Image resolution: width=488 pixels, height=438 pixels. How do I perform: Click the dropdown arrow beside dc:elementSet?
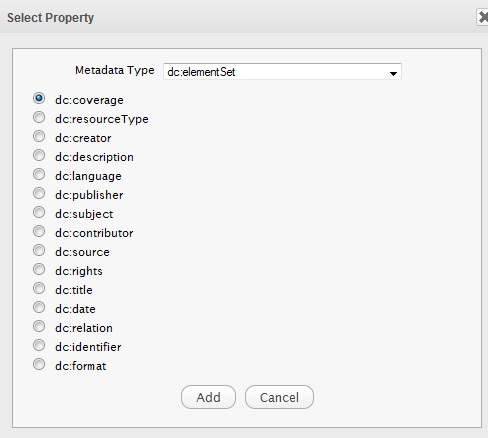[x=393, y=73]
